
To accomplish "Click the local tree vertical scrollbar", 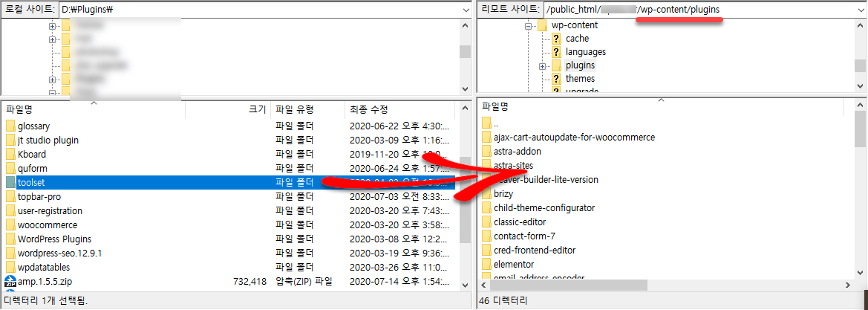I will (465, 56).
